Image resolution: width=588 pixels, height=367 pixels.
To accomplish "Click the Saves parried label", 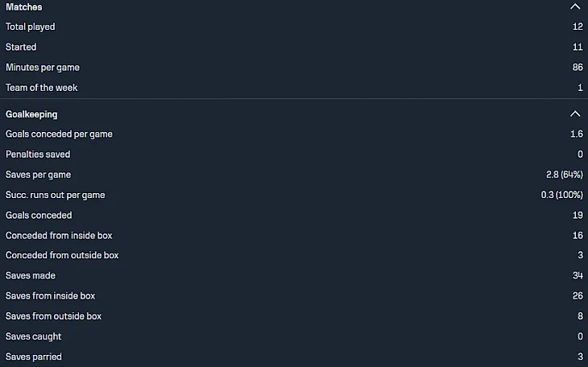I will (x=34, y=357).
